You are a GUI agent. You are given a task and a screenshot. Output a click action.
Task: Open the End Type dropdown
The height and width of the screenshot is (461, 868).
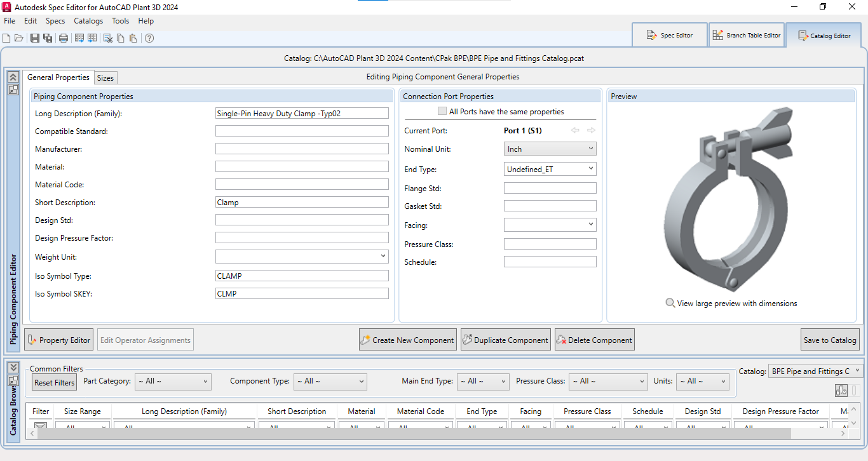point(550,169)
